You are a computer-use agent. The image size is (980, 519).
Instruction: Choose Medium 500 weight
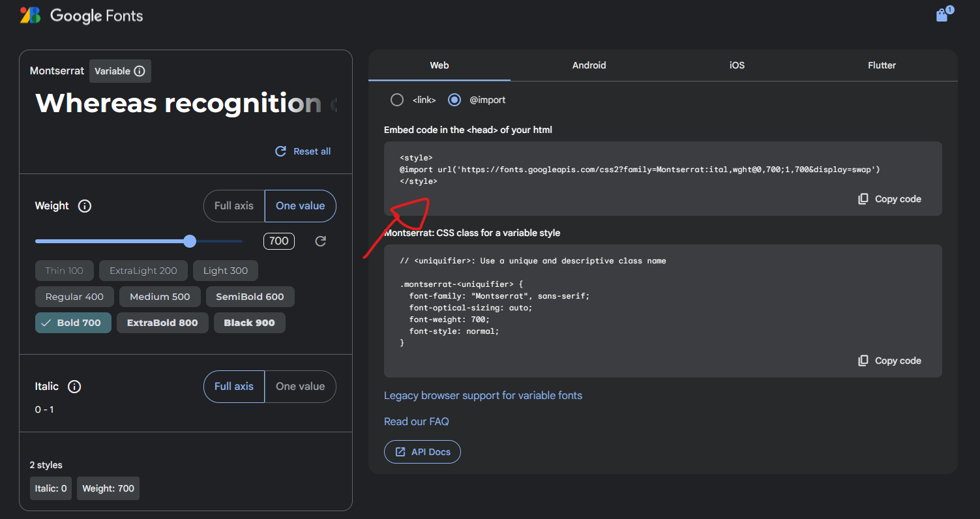160,297
